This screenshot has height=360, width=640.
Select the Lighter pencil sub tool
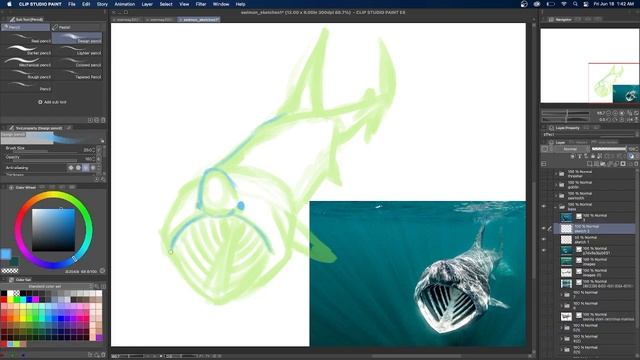point(77,51)
